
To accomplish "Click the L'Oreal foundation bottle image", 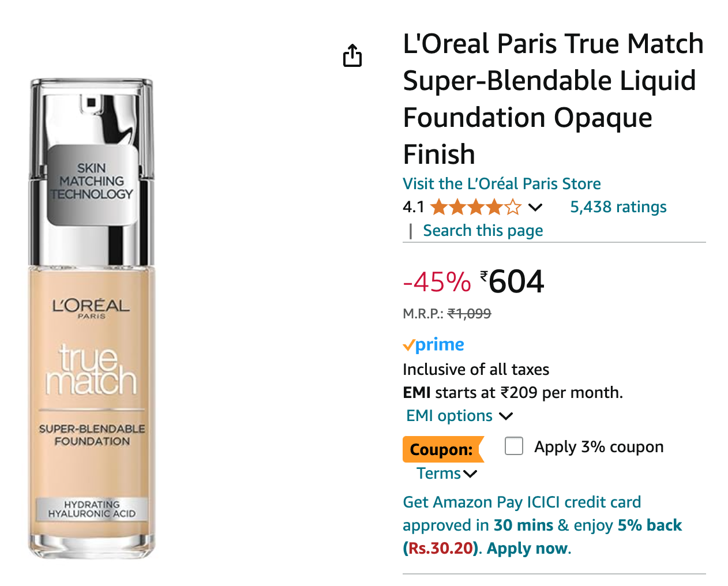I will click(x=92, y=319).
